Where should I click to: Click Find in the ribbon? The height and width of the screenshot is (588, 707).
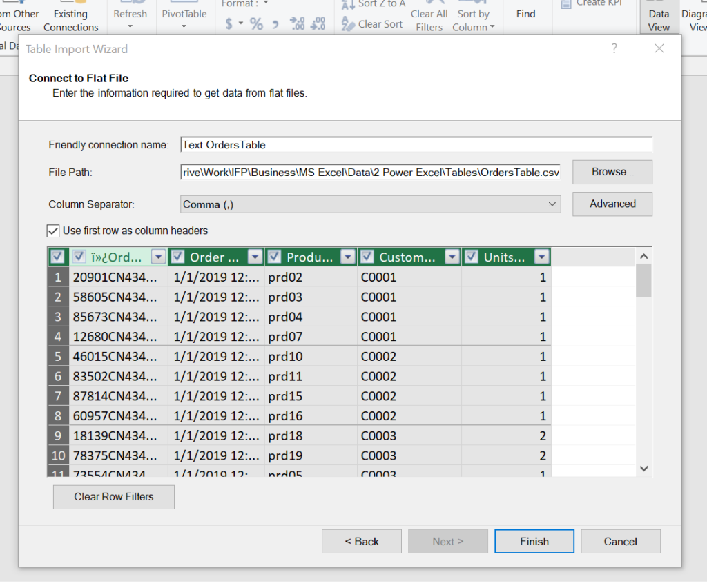click(525, 14)
